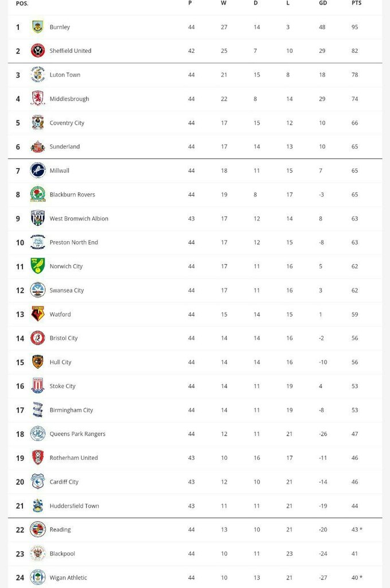
Task: Click the Watford club crest
Action: 38,314
